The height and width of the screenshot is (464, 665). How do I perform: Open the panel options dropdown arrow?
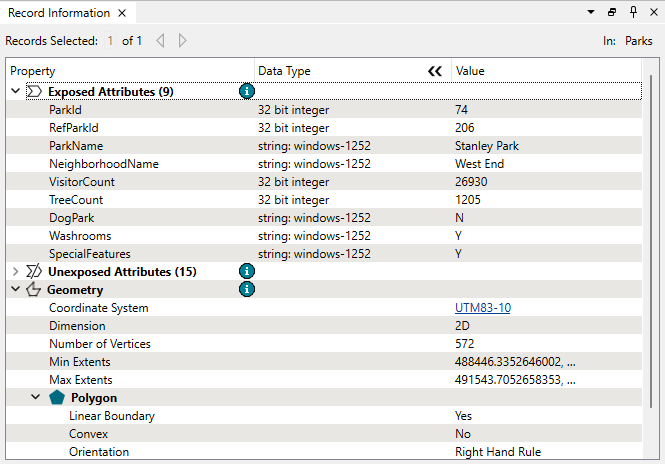pos(593,13)
